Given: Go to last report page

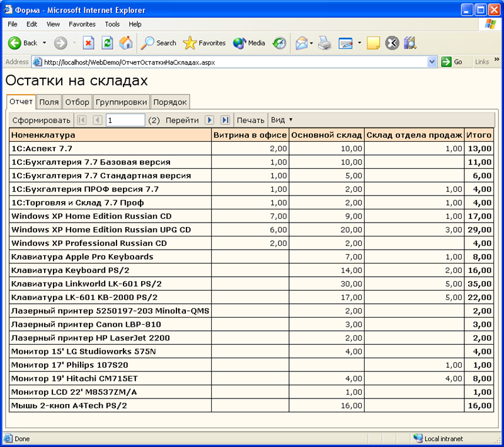Looking at the screenshot, I should point(226,120).
